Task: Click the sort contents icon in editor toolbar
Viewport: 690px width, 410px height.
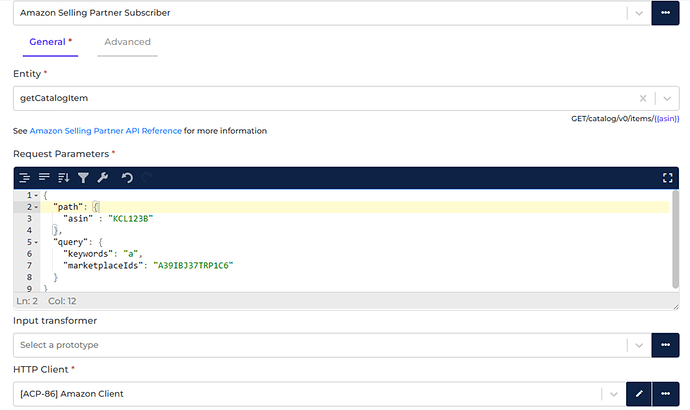Action: point(64,178)
